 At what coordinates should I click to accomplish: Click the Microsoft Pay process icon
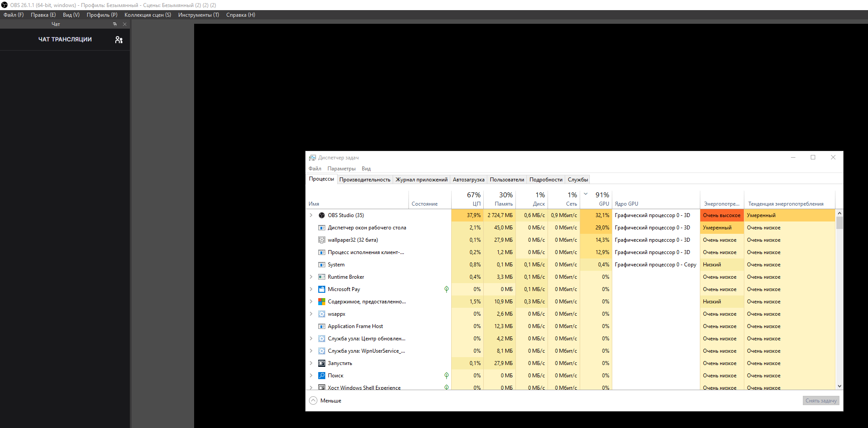pos(322,289)
